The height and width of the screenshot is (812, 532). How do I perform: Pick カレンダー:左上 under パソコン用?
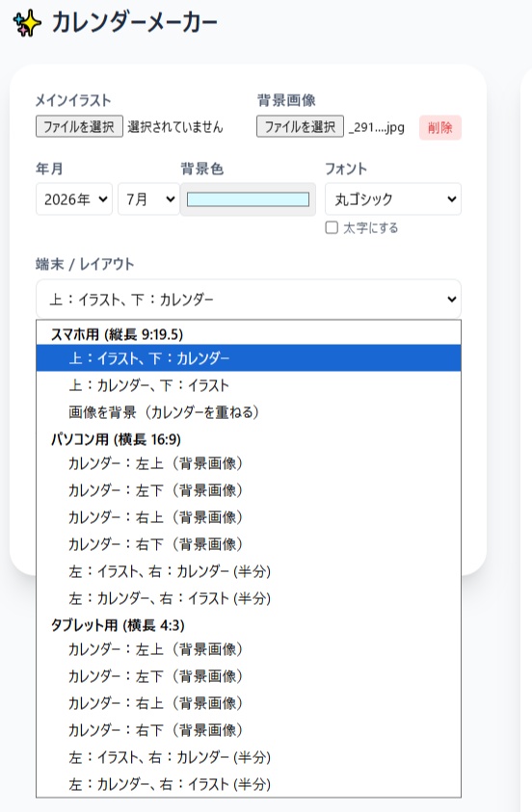click(x=249, y=463)
